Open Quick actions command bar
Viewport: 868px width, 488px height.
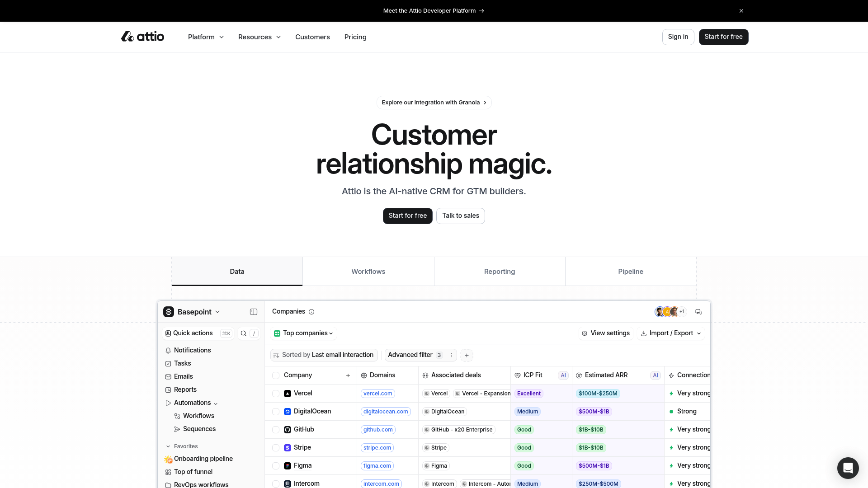tap(198, 333)
